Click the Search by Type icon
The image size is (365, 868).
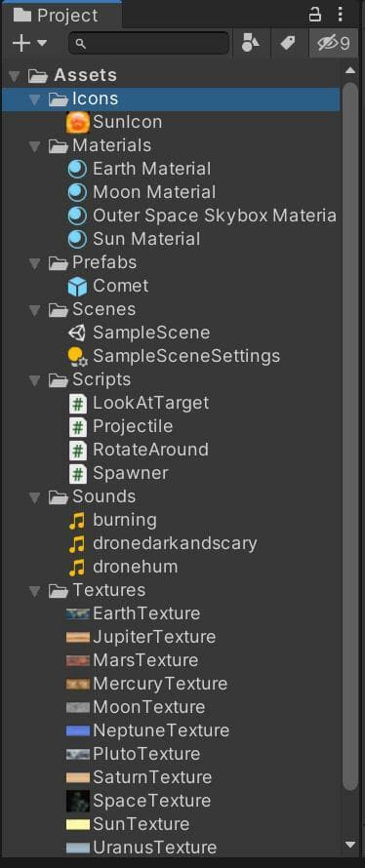pyautogui.click(x=251, y=43)
